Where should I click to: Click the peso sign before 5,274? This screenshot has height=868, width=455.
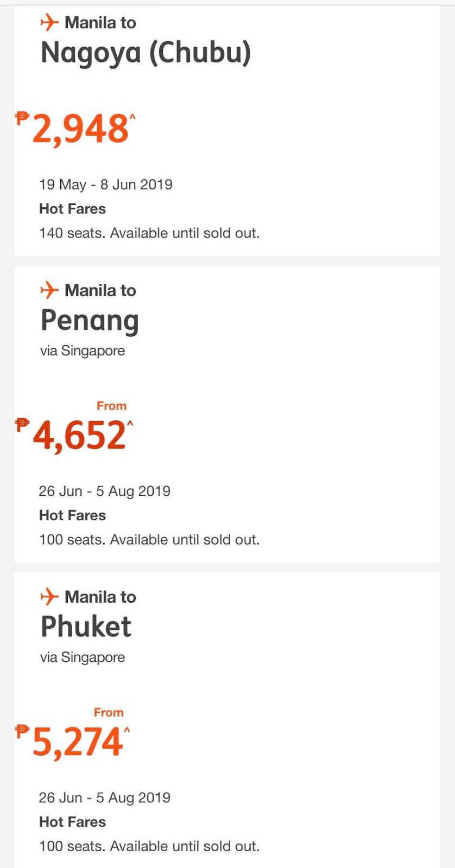pos(22,730)
